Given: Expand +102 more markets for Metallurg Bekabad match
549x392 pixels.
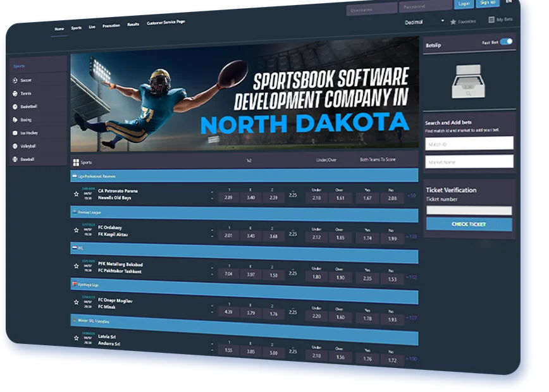Looking at the screenshot, I should (411, 277).
